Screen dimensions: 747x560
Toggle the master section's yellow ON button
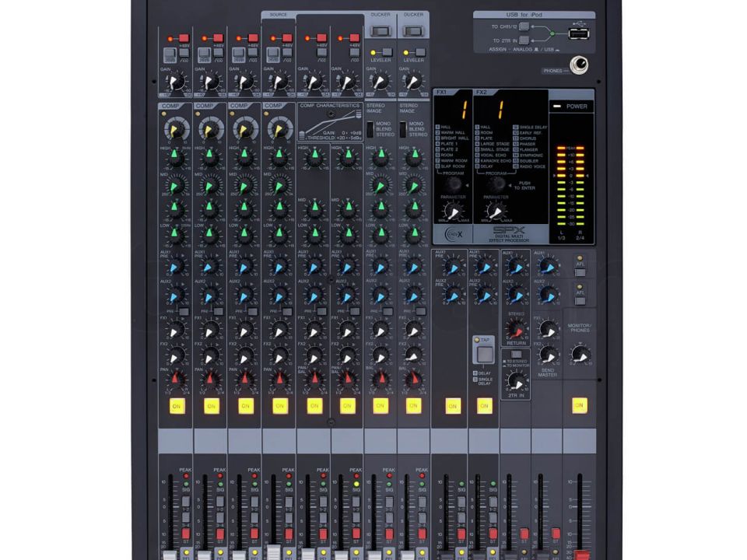pos(578,405)
